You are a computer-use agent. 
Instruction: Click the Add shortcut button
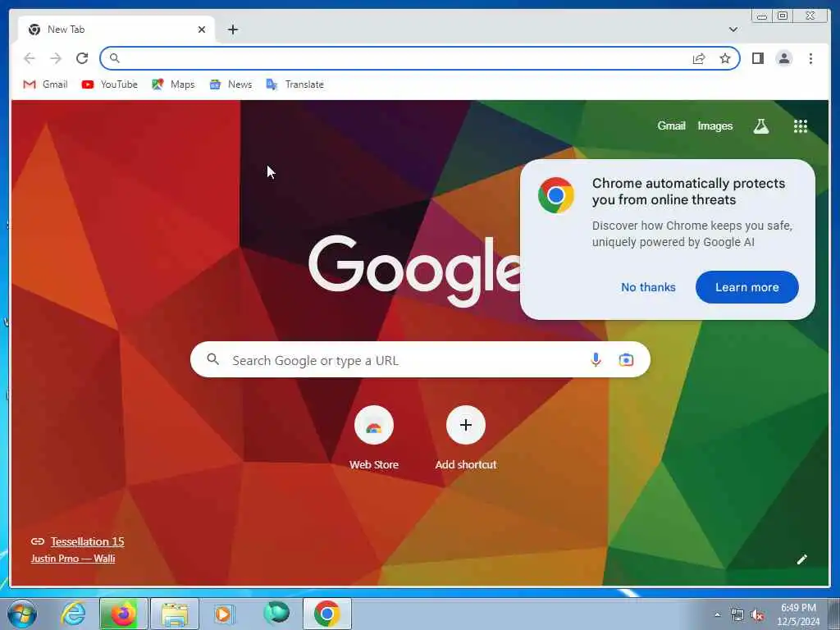466,438
